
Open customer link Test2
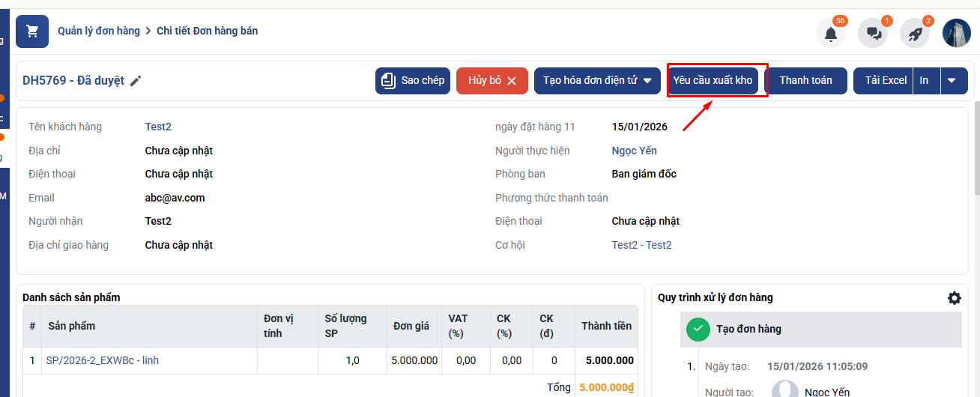pyautogui.click(x=158, y=127)
